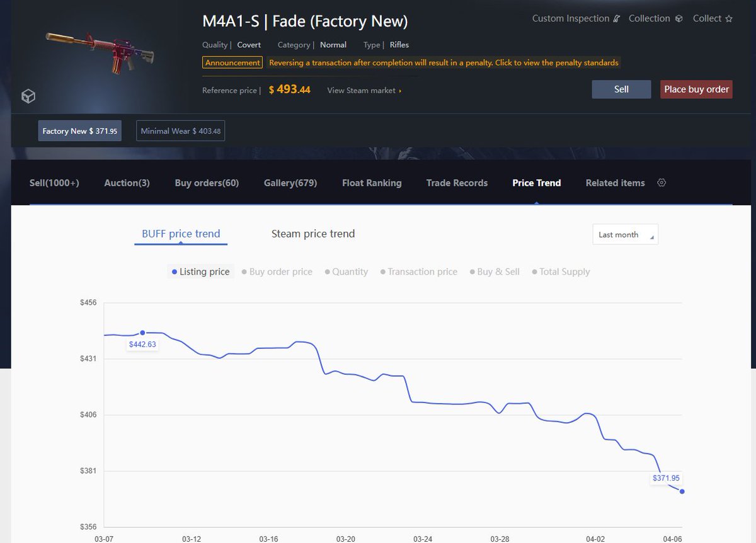
Task: Open Buy orders(60) tab
Action: pos(207,183)
